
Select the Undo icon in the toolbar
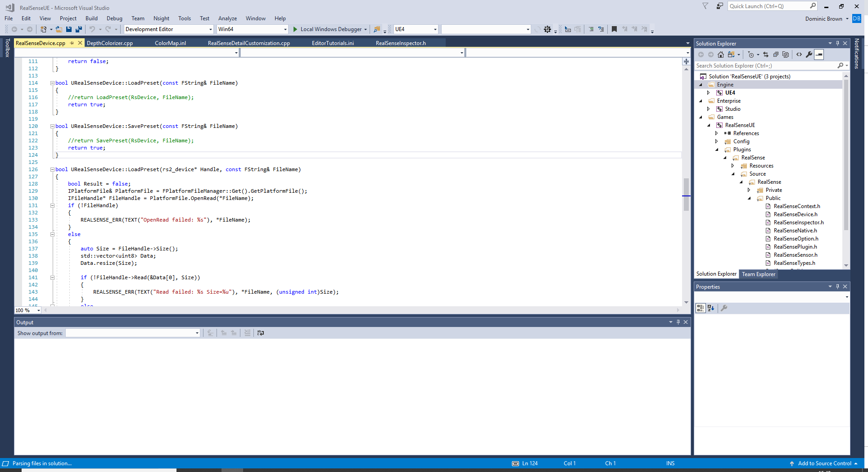pyautogui.click(x=92, y=29)
